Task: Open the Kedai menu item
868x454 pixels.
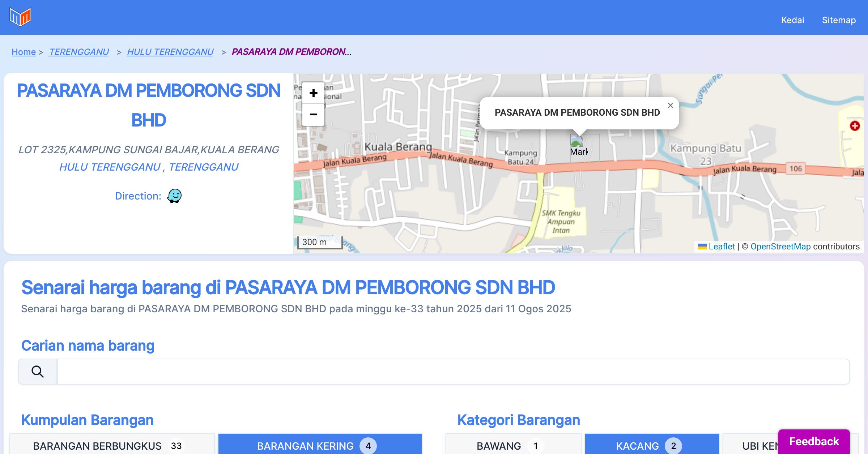Action: pos(792,20)
